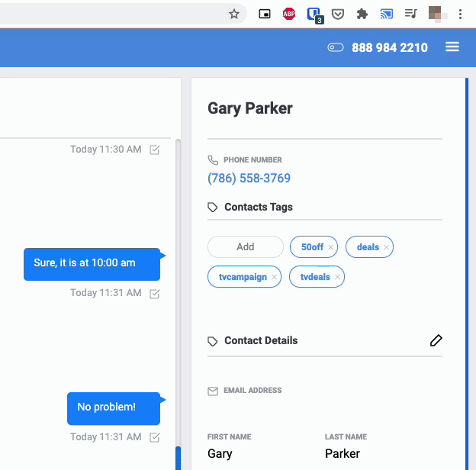Select the deals tag
Image resolution: width=476 pixels, height=470 pixels.
[x=368, y=247]
